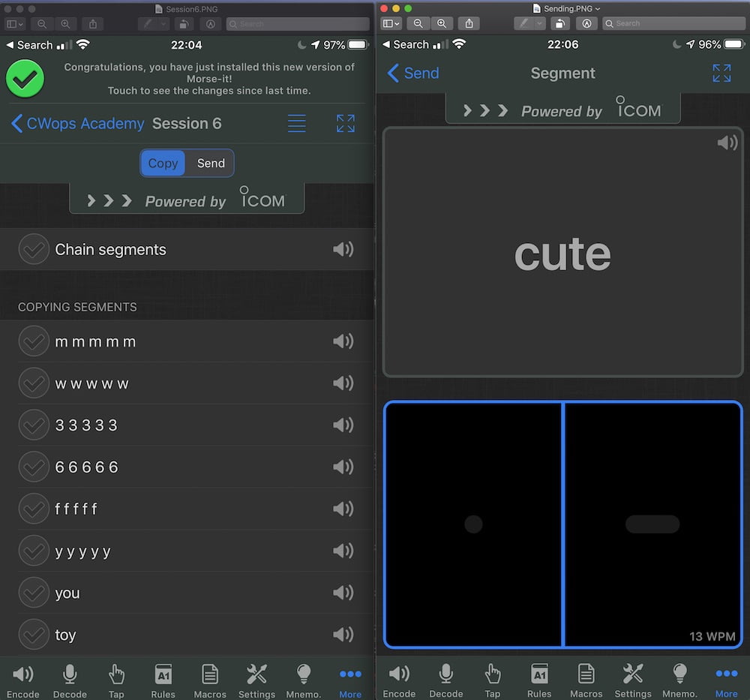The image size is (750, 700).
Task: Click the green checkmark update badge
Action: coord(25,79)
